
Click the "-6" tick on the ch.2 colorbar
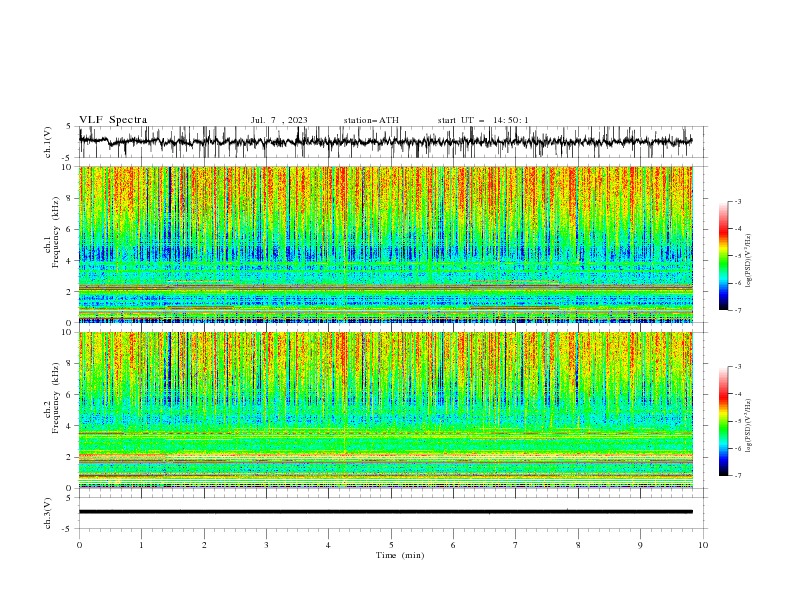point(738,448)
